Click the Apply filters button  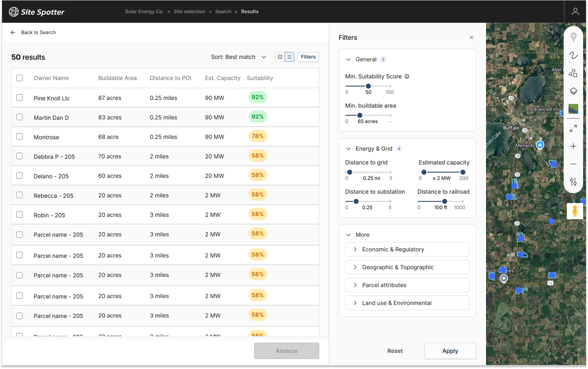coord(450,351)
